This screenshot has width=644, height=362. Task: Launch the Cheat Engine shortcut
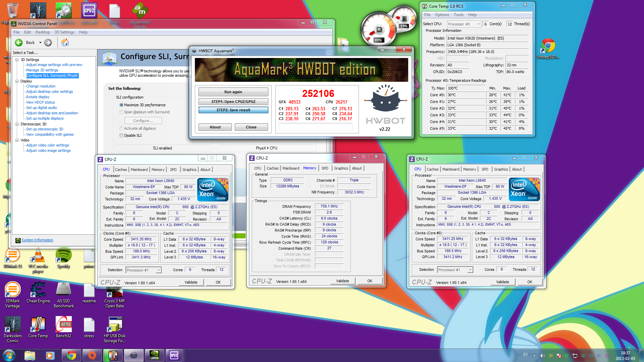pos(38,293)
